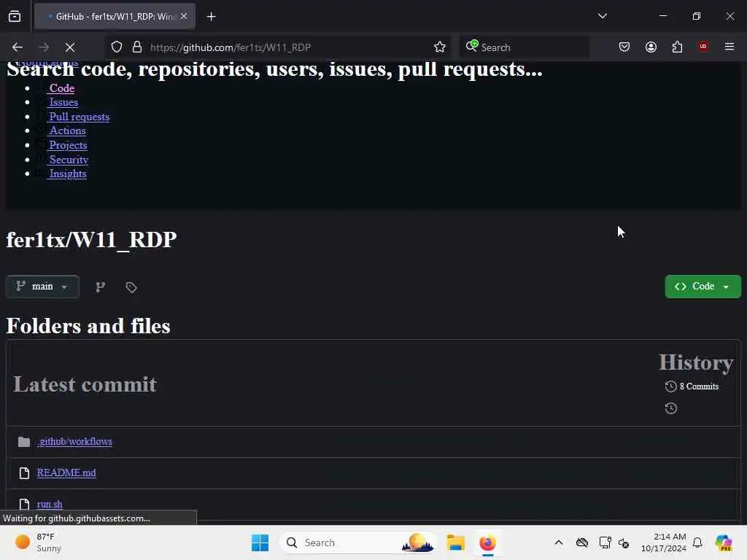Open clock showing 2:14 AM 10/17/2024
This screenshot has width=747, height=560.
(x=664, y=542)
